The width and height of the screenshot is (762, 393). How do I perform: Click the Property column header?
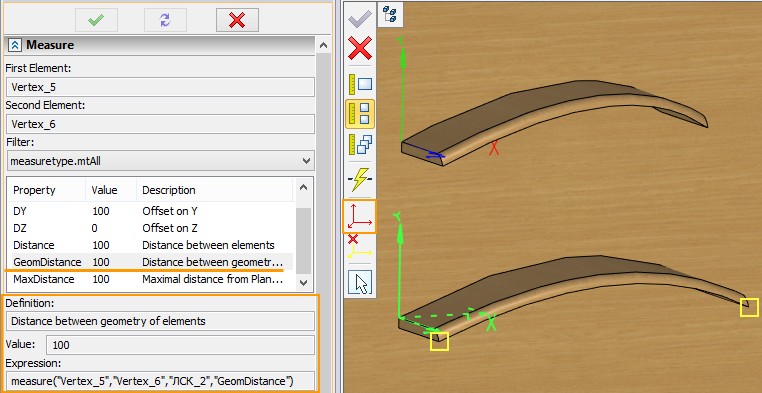point(34,190)
